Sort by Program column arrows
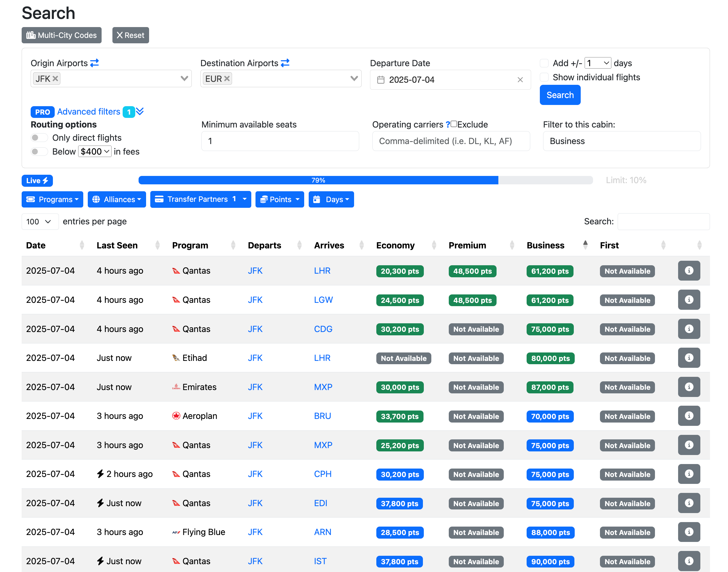728x572 pixels. pyautogui.click(x=233, y=245)
